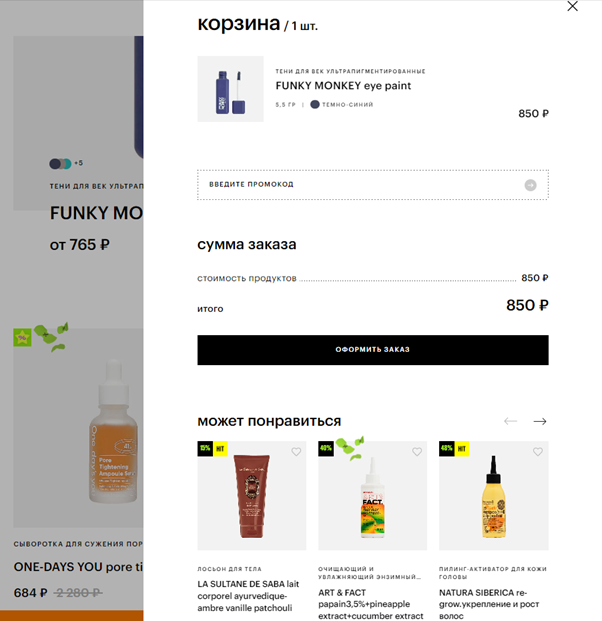Open ART & FACT papain product image
This screenshot has height=621, width=602.
click(373, 495)
